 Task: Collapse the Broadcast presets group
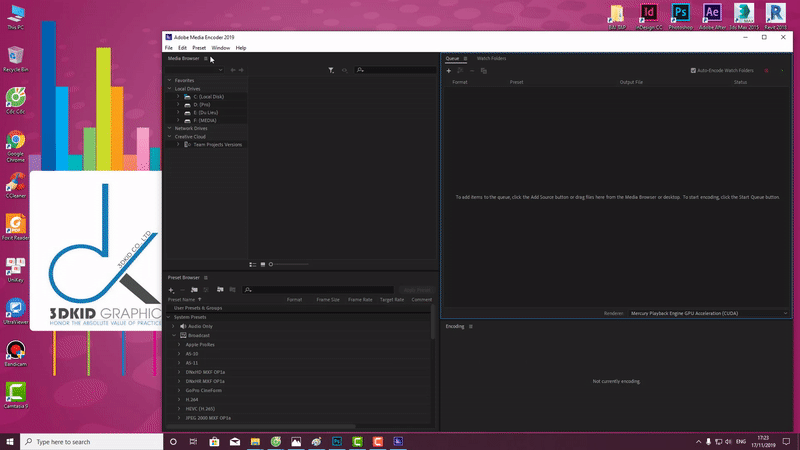click(173, 336)
